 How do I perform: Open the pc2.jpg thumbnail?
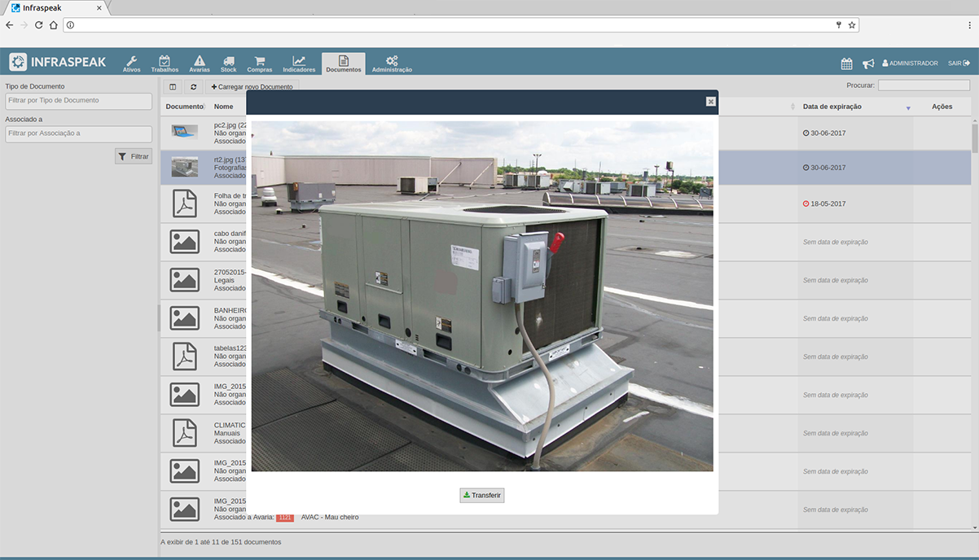point(185,131)
